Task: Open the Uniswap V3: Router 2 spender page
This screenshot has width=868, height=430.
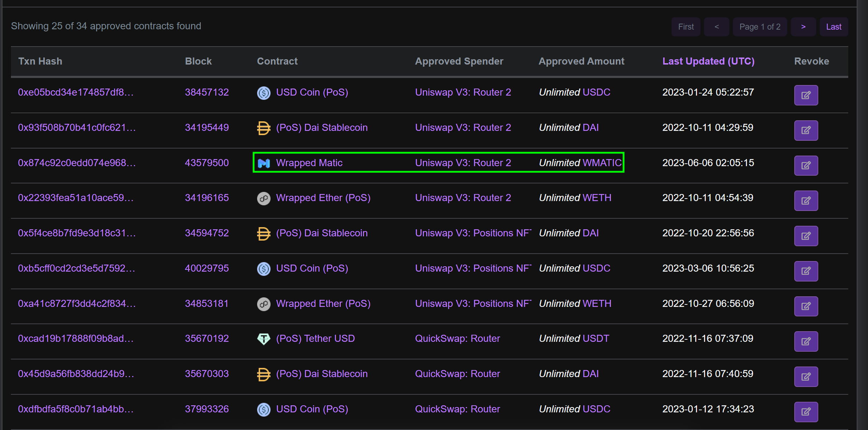Action: tap(463, 92)
